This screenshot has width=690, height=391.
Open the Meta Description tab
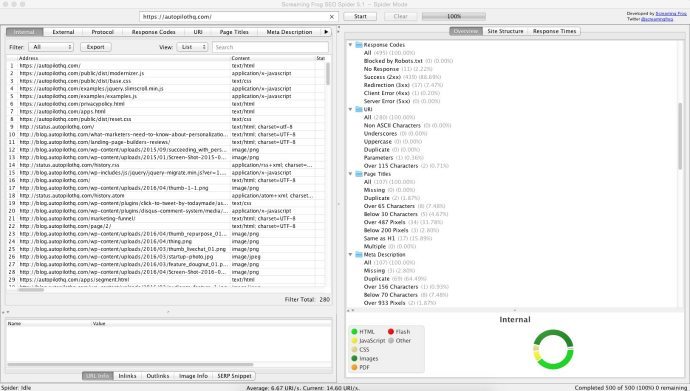pos(289,32)
